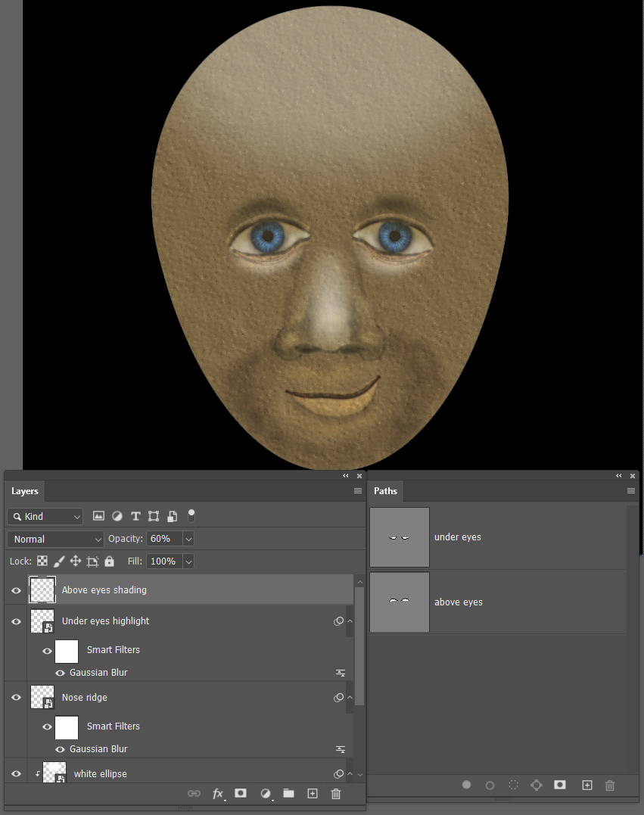Add a layer style with the fx icon
The image size is (644, 815).
[218, 794]
